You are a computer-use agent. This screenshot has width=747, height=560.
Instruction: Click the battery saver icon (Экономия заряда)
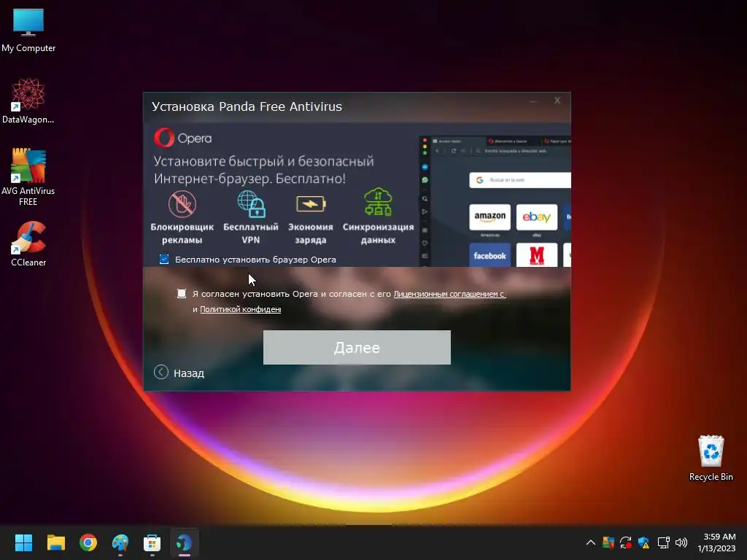[311, 204]
